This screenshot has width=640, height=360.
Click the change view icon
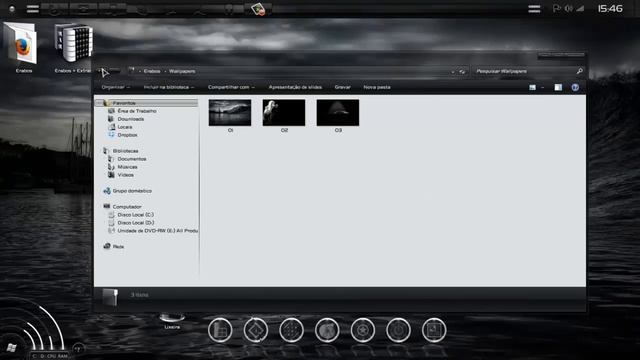click(x=532, y=87)
